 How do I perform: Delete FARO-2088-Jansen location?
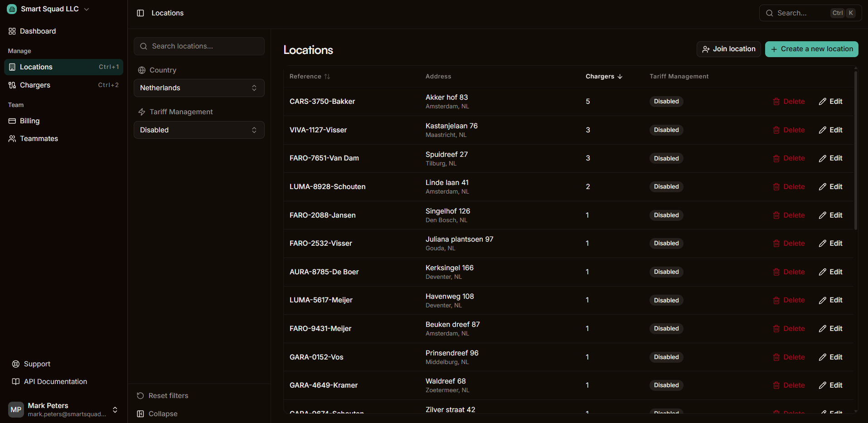tap(789, 215)
